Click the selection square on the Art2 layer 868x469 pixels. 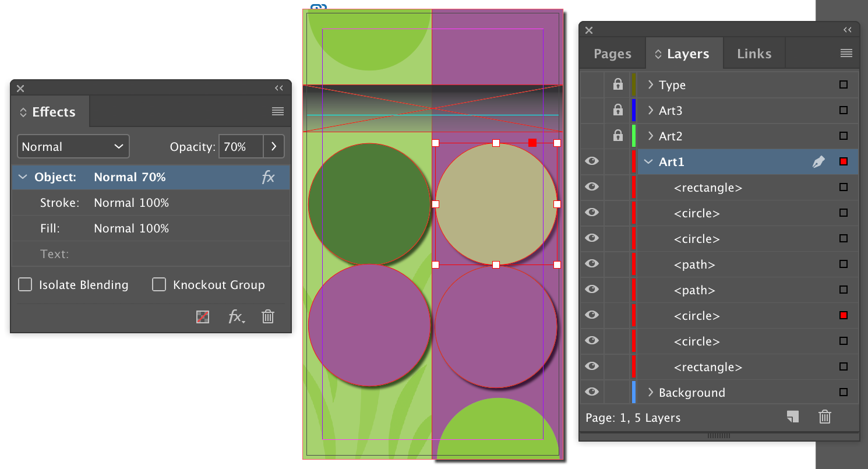pyautogui.click(x=844, y=136)
